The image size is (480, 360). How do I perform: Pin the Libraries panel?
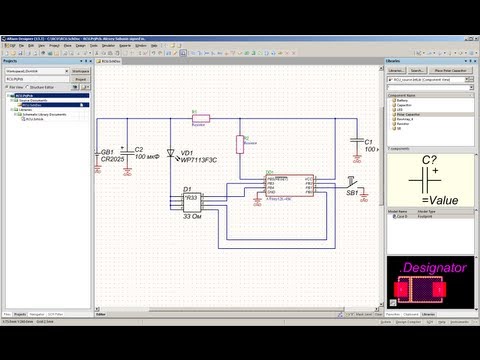point(470,61)
